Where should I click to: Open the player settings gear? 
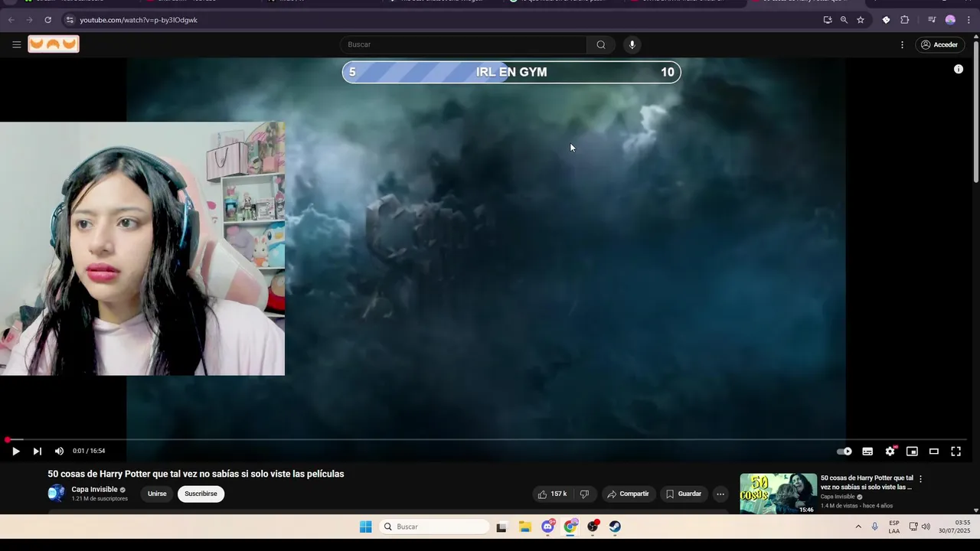click(x=890, y=451)
